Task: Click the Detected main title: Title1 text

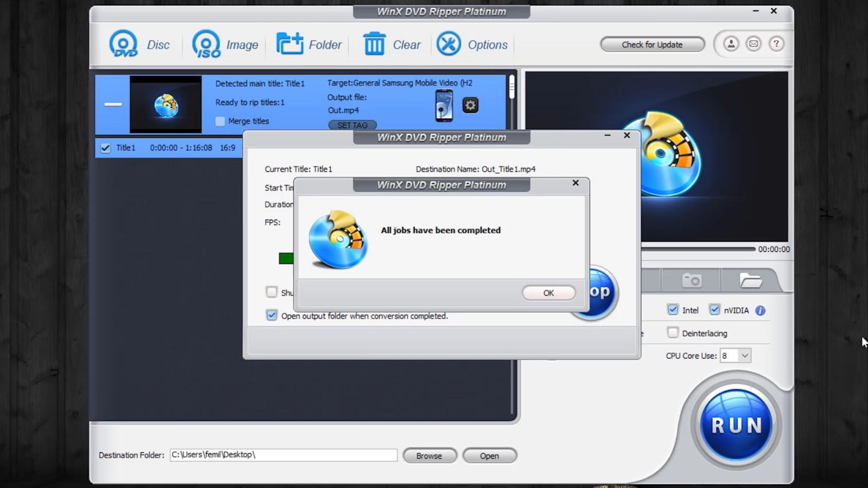Action: 260,84
